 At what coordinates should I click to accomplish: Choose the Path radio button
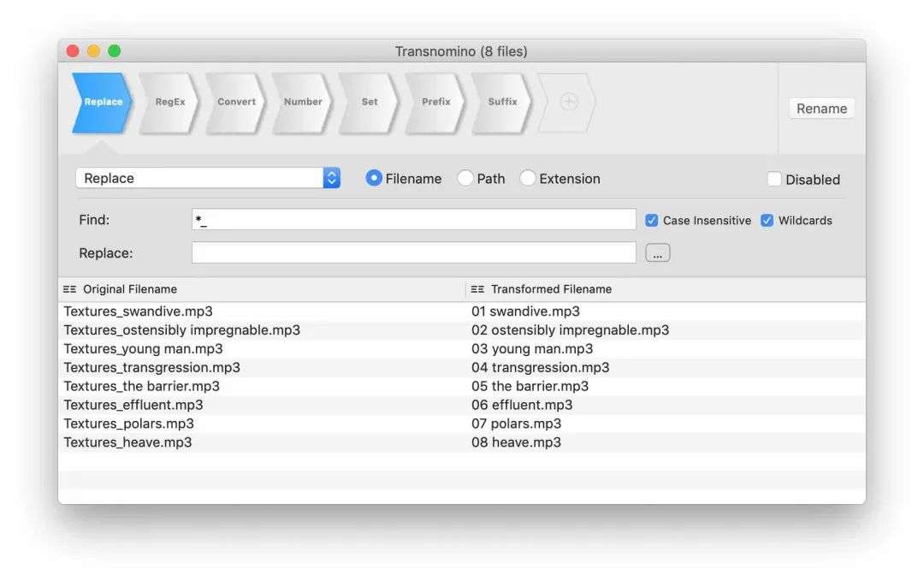point(465,179)
